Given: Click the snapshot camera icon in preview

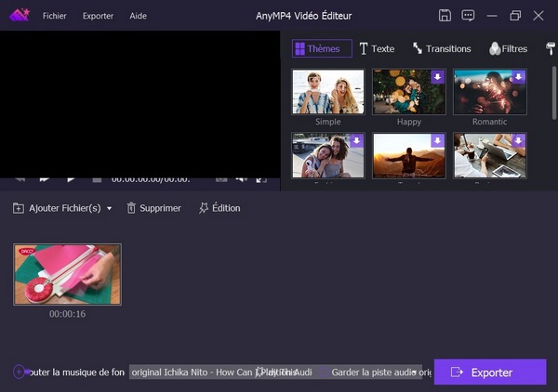Looking at the screenshot, I should 221,180.
